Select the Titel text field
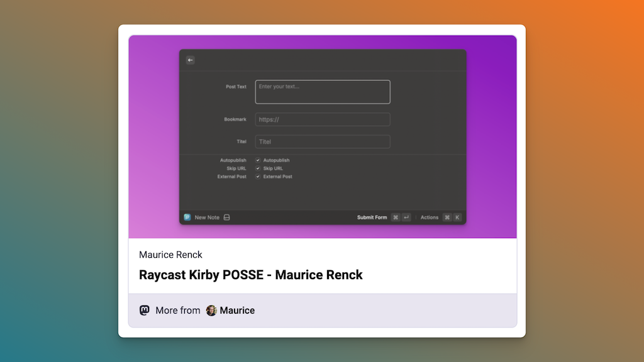Screen dimensions: 644x362 [x=322, y=141]
